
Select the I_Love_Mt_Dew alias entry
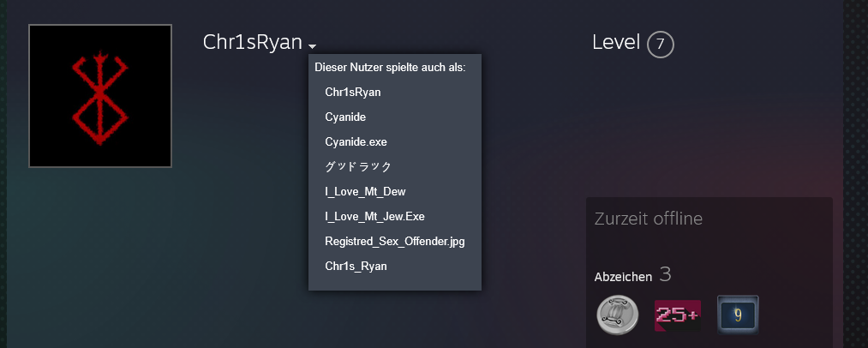point(364,191)
